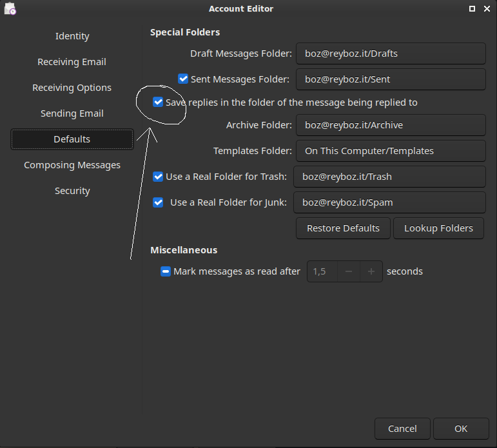Click Restore Defaults button

pyautogui.click(x=343, y=228)
